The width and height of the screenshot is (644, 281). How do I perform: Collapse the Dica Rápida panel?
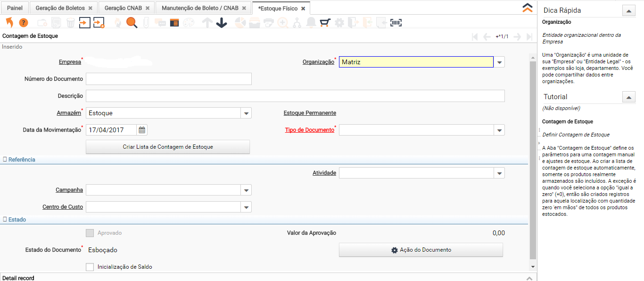pos(629,10)
